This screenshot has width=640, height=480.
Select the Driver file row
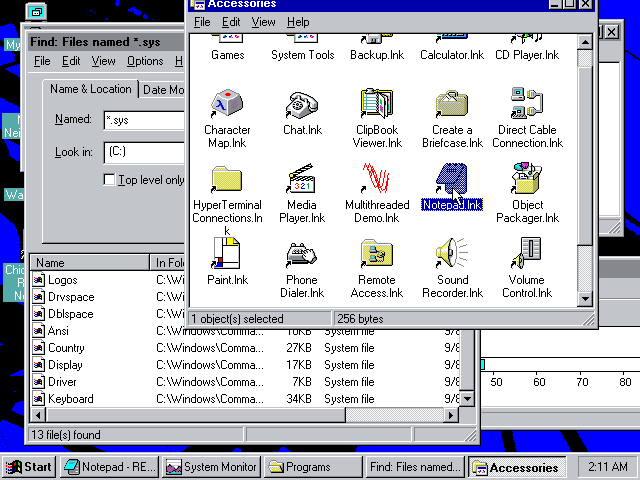[x=246, y=382]
